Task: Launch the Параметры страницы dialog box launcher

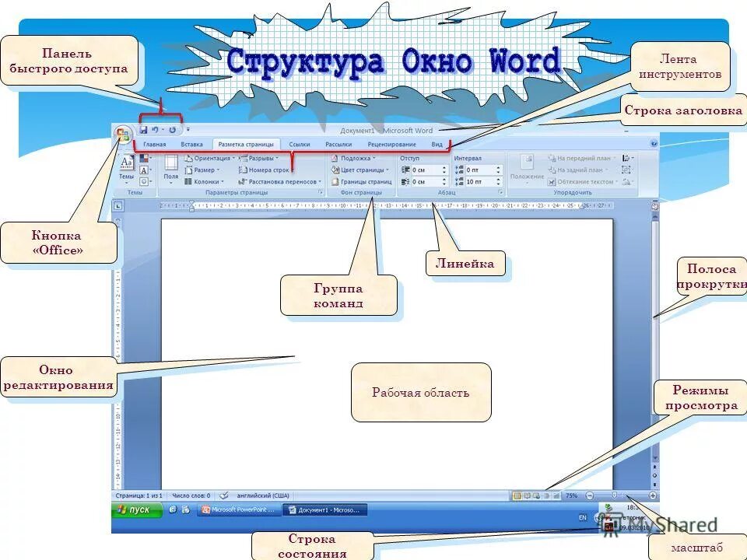Action: tap(321, 192)
